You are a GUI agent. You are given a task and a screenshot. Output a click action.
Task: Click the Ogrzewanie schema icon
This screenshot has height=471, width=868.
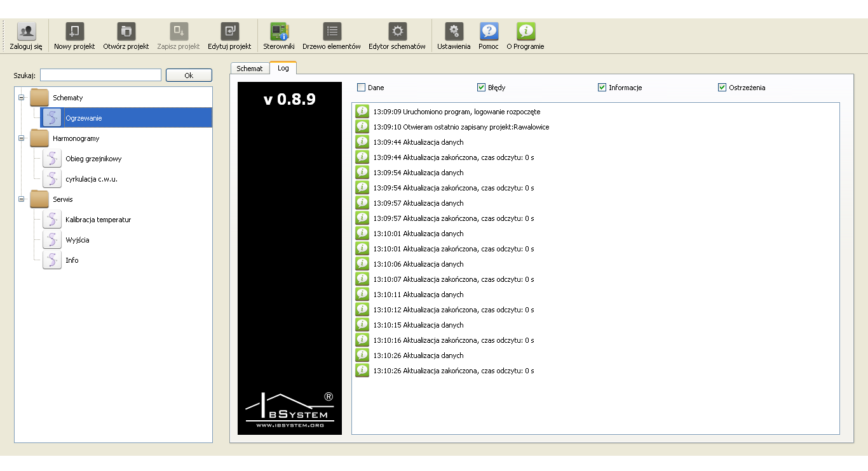pyautogui.click(x=52, y=118)
